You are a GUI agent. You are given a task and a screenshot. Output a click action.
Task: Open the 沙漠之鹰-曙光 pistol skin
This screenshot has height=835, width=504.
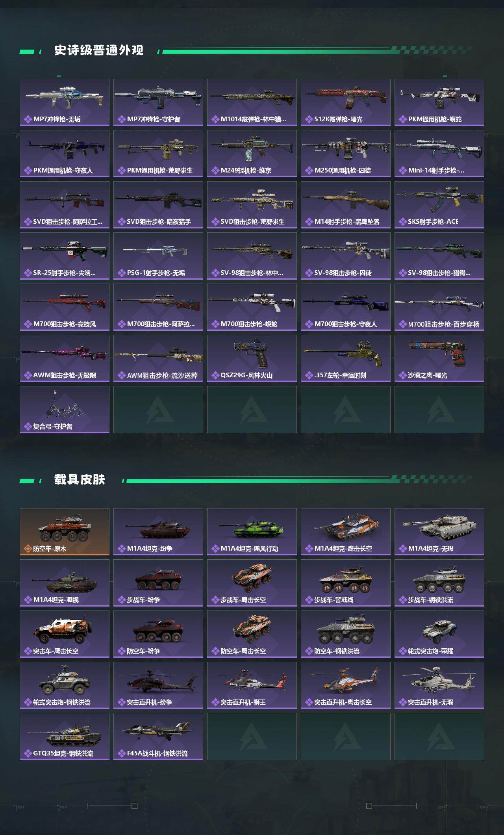tap(439, 358)
